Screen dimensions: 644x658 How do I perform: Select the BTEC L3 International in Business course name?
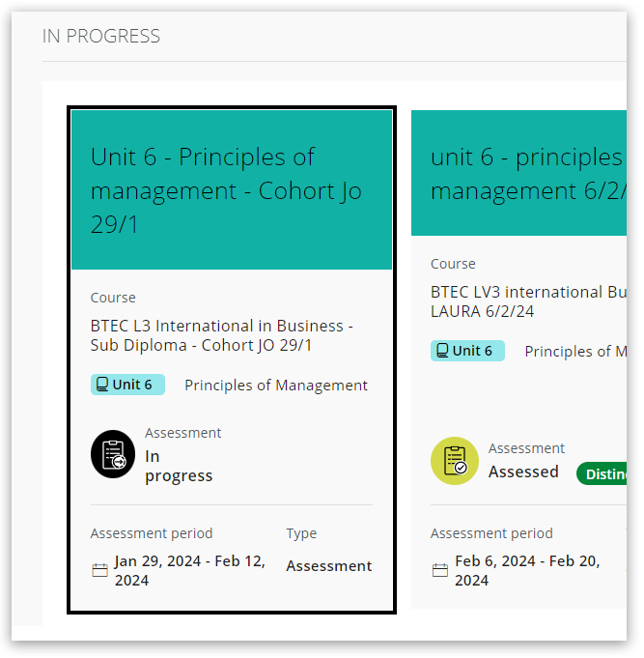tap(221, 335)
